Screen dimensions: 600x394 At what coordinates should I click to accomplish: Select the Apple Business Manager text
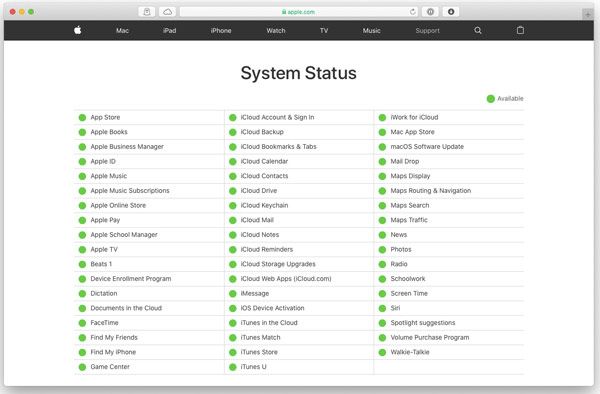[127, 147]
